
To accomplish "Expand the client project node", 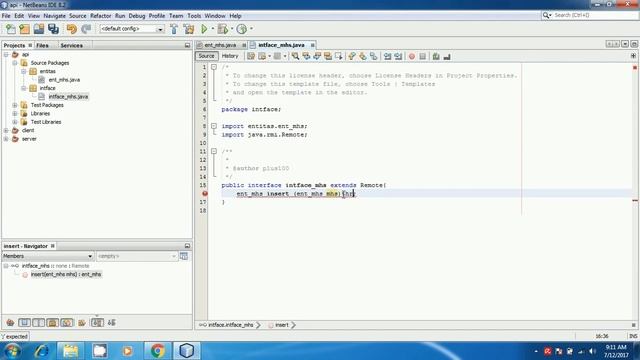I will pos(6,130).
